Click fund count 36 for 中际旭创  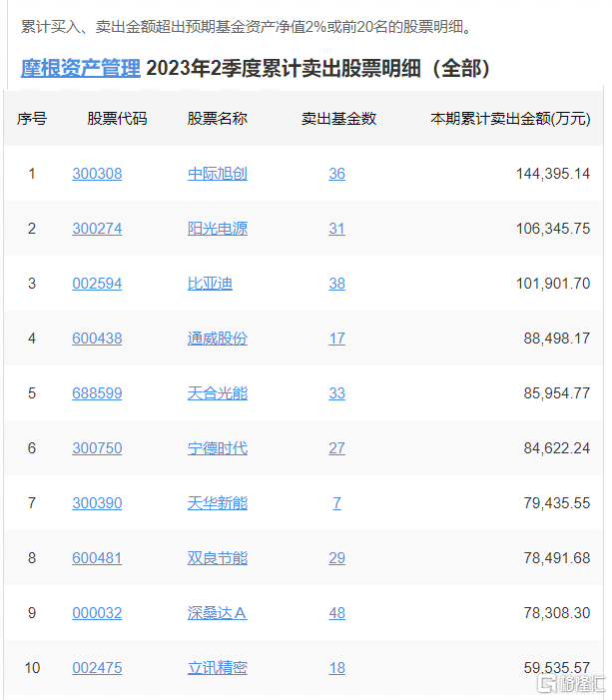coord(337,174)
